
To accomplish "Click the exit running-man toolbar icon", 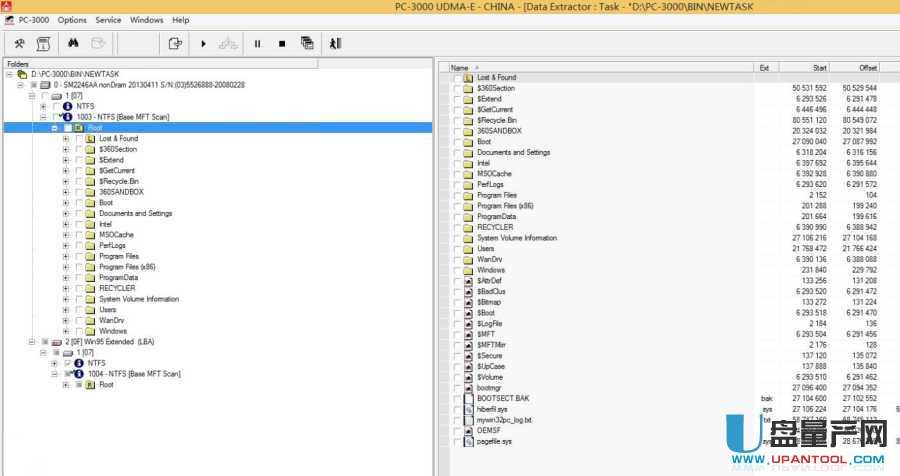I will [335, 43].
